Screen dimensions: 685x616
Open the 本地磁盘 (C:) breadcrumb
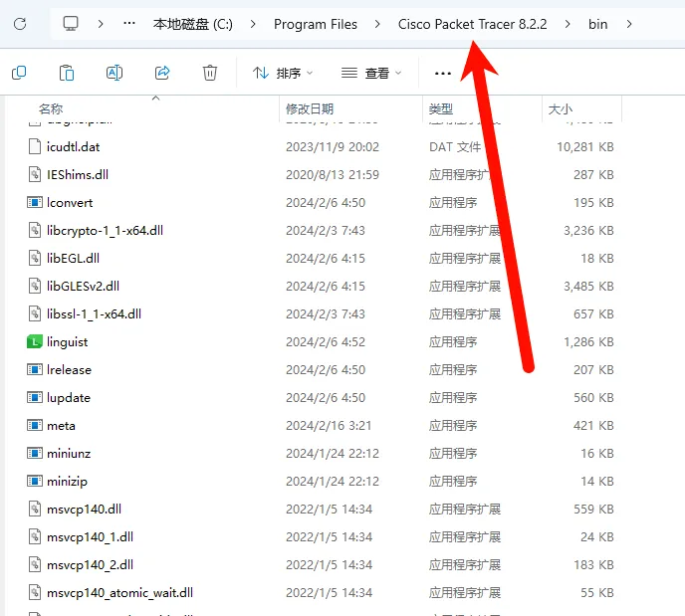(x=193, y=24)
